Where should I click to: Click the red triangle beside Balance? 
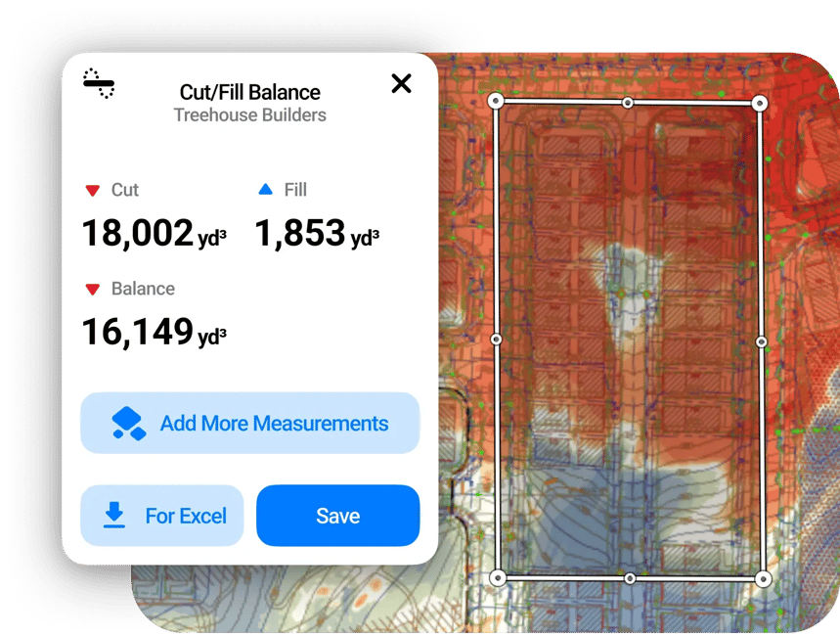[x=93, y=289]
